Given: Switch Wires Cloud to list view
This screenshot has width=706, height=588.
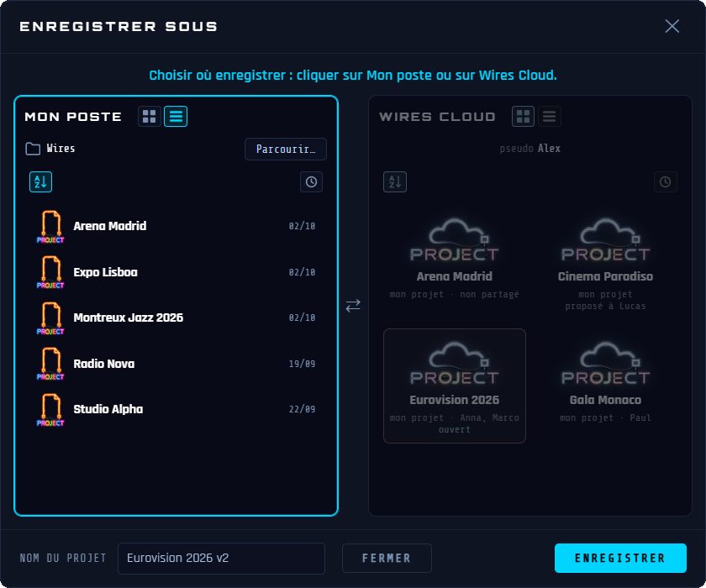Looking at the screenshot, I should pos(550,117).
